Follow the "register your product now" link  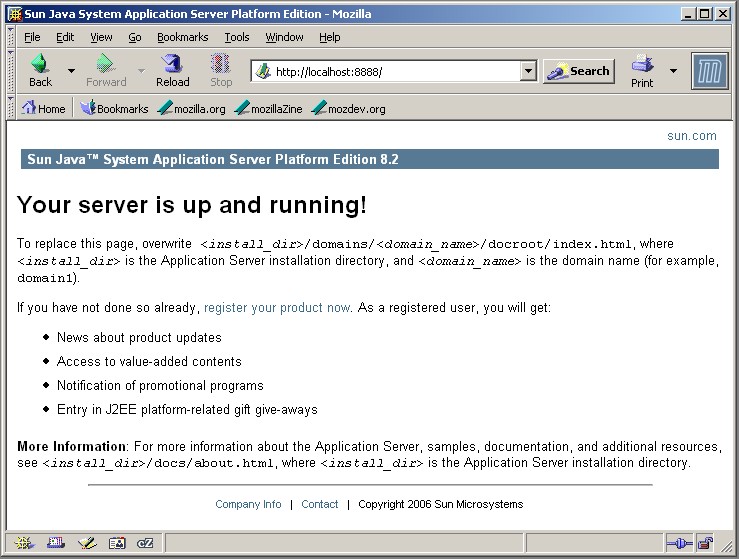(277, 307)
